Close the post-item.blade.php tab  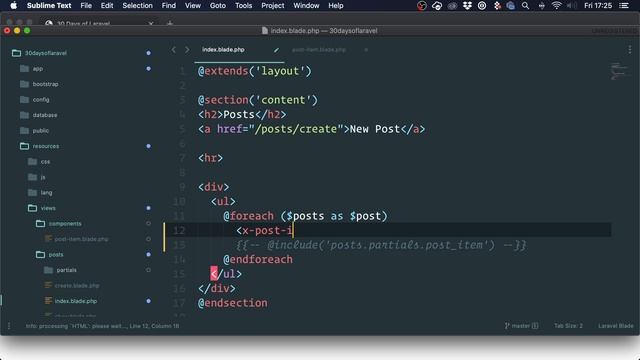click(366, 49)
